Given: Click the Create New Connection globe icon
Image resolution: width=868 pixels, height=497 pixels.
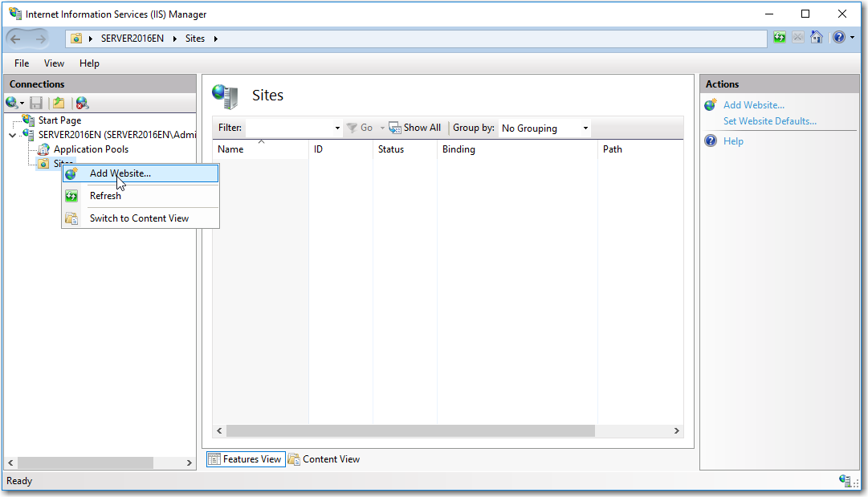Looking at the screenshot, I should (x=11, y=103).
